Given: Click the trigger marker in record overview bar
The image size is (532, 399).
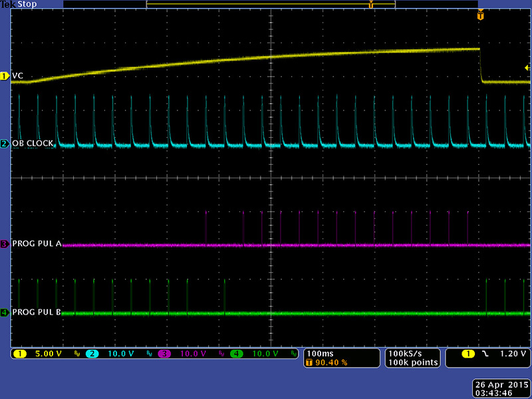Looking at the screenshot, I should (371, 5).
